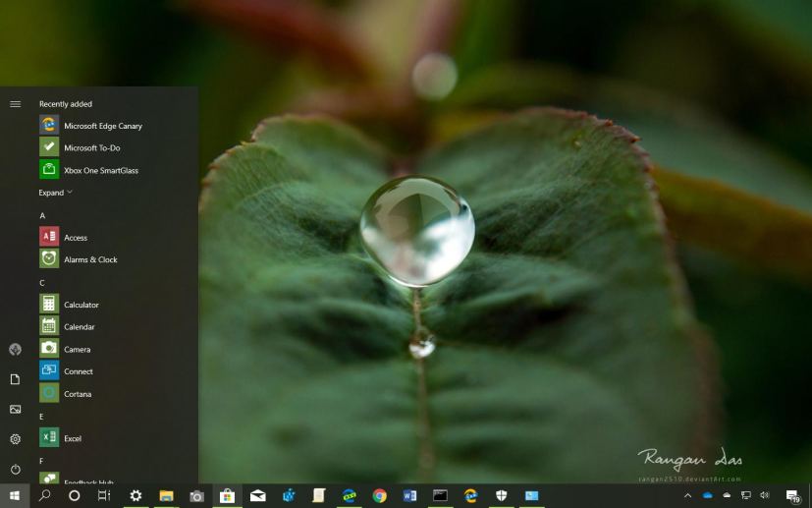The image size is (812, 508).
Task: Click the Microsoft Store taskbar icon
Action: pos(227,496)
